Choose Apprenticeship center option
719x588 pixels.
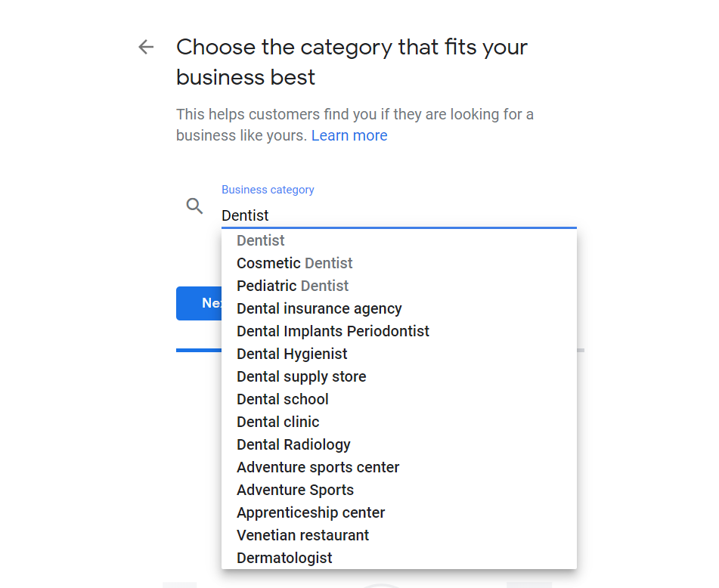[x=399, y=513]
